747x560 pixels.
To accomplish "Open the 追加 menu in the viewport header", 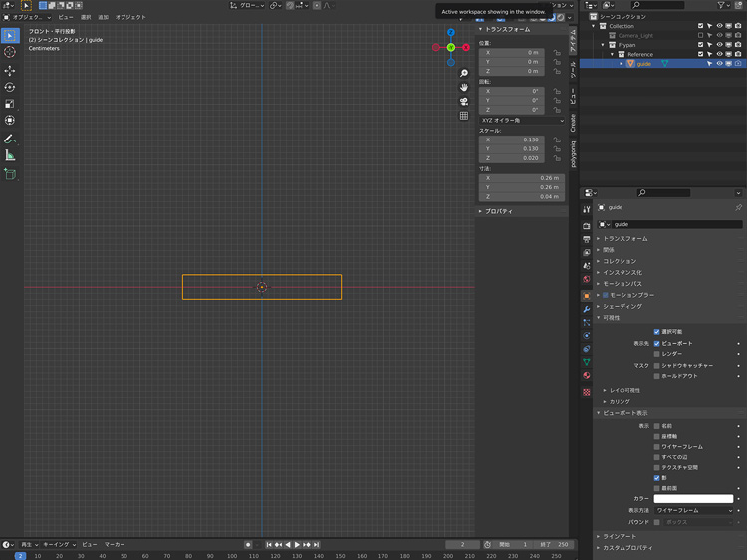I will point(103,17).
